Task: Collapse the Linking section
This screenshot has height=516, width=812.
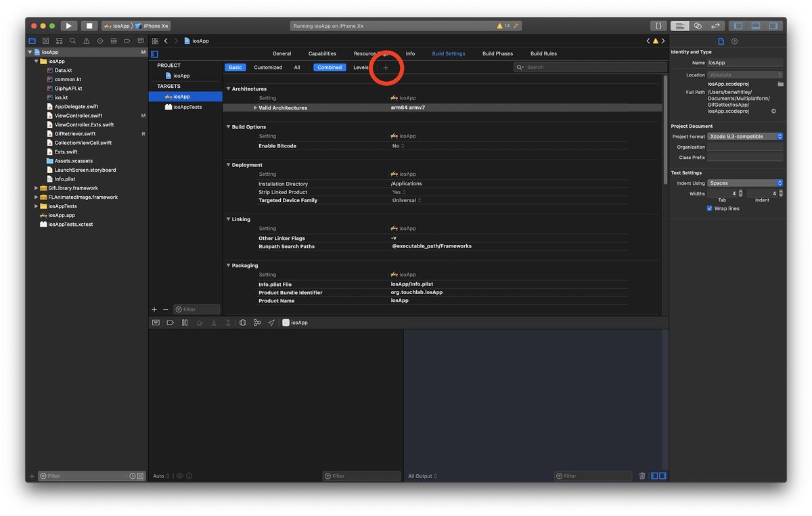Action: pos(228,219)
